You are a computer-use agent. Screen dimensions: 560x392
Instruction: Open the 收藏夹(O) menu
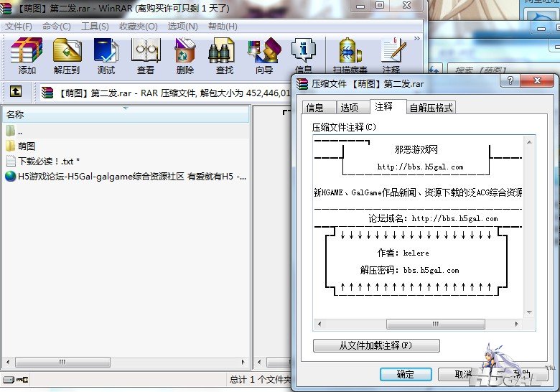click(139, 27)
